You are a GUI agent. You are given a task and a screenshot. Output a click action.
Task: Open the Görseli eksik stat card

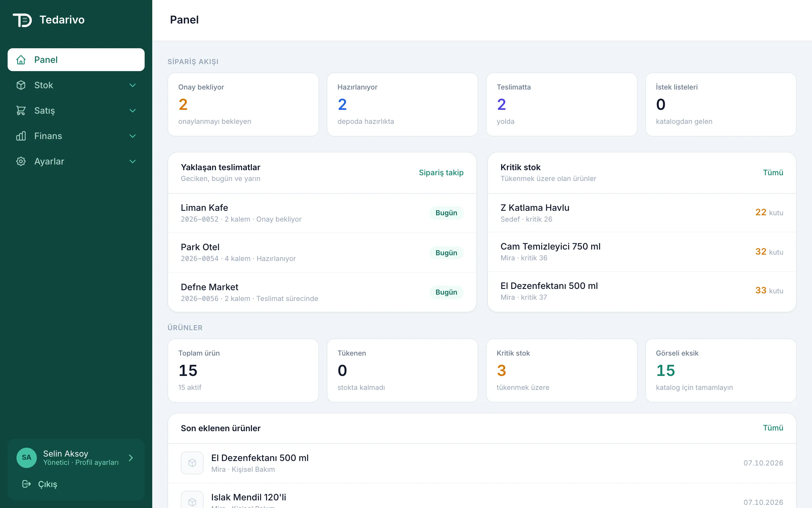coord(721,370)
